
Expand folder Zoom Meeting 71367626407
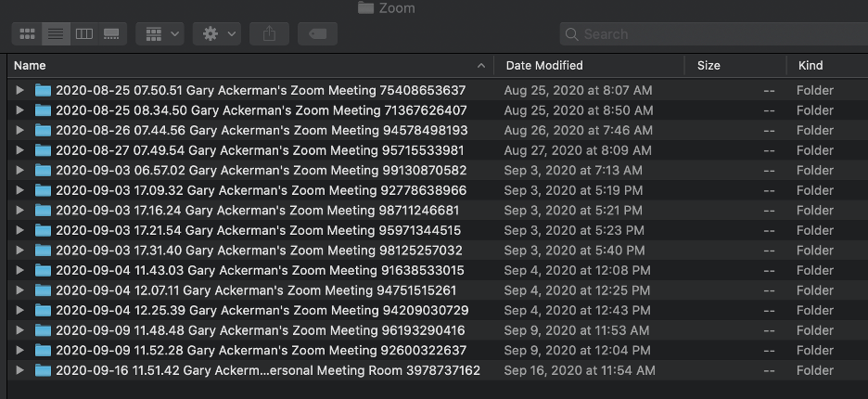[19, 109]
